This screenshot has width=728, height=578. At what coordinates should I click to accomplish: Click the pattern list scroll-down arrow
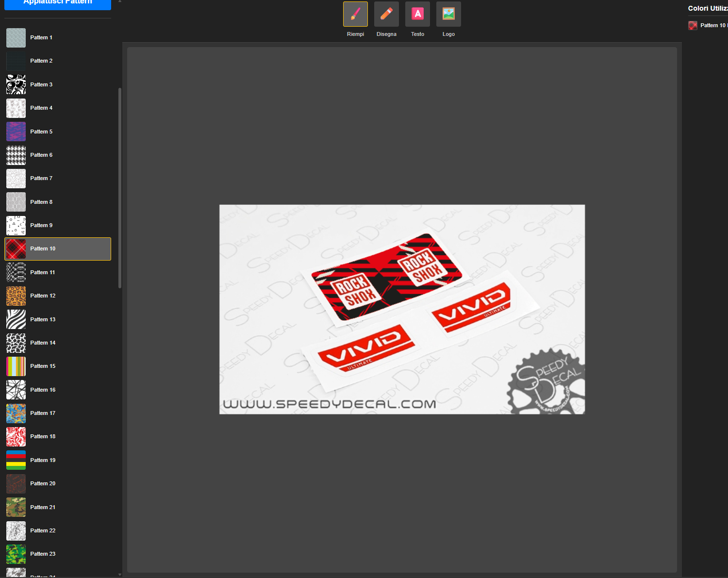120,575
